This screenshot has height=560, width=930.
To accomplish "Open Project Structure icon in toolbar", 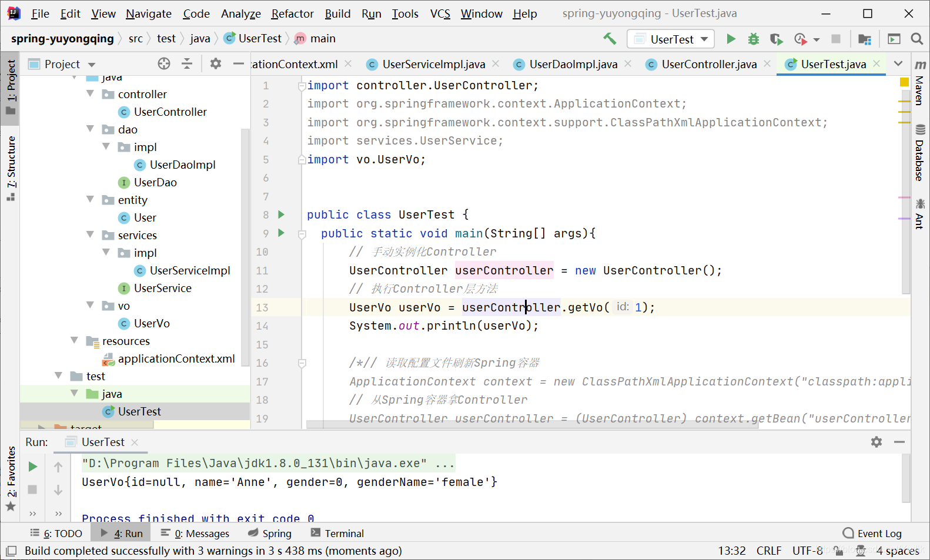I will click(864, 39).
